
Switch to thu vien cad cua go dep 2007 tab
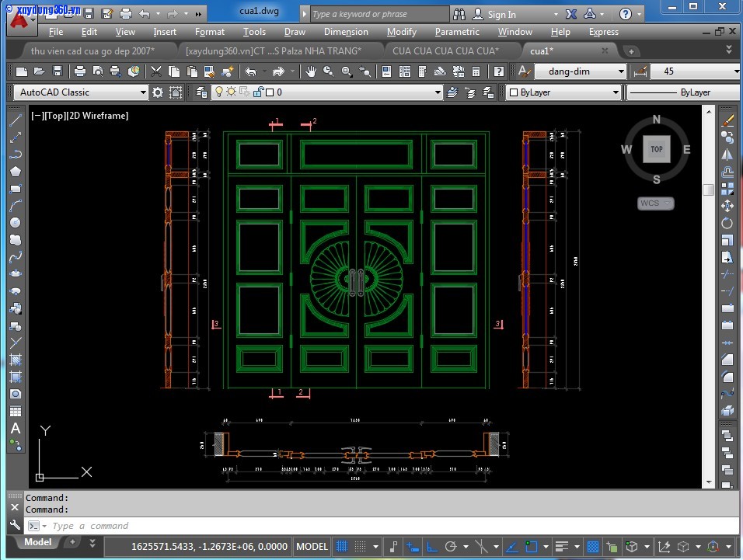tap(92, 50)
